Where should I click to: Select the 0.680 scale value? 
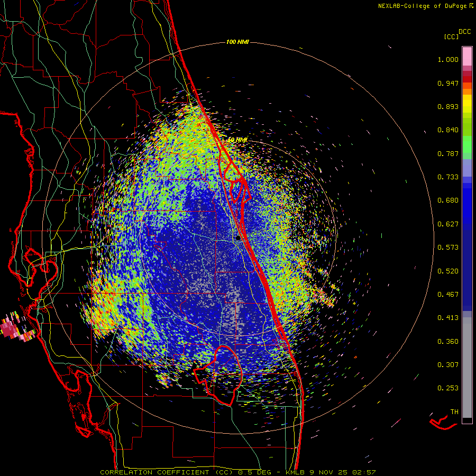(448, 200)
